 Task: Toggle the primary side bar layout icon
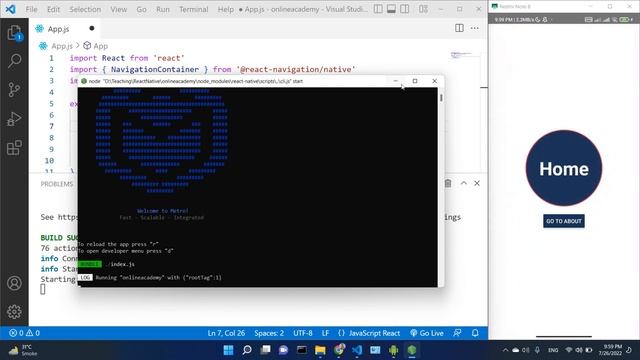pyautogui.click(x=378, y=9)
